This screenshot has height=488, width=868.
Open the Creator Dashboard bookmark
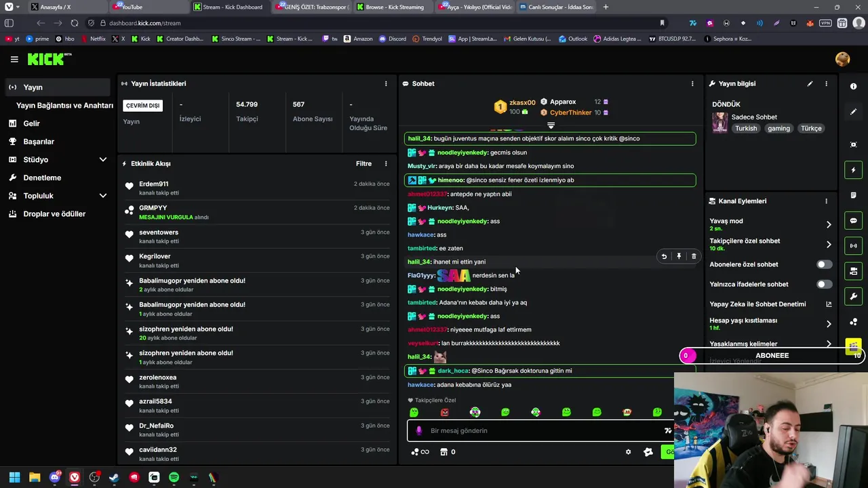[x=180, y=39]
